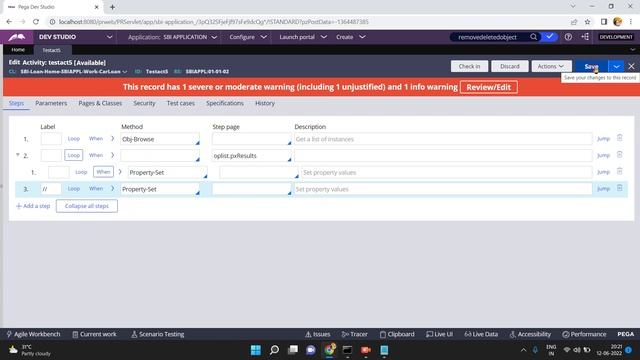640x360 pixels.
Task: Expand the DEV STUDIO dropdown
Action: click(x=109, y=37)
